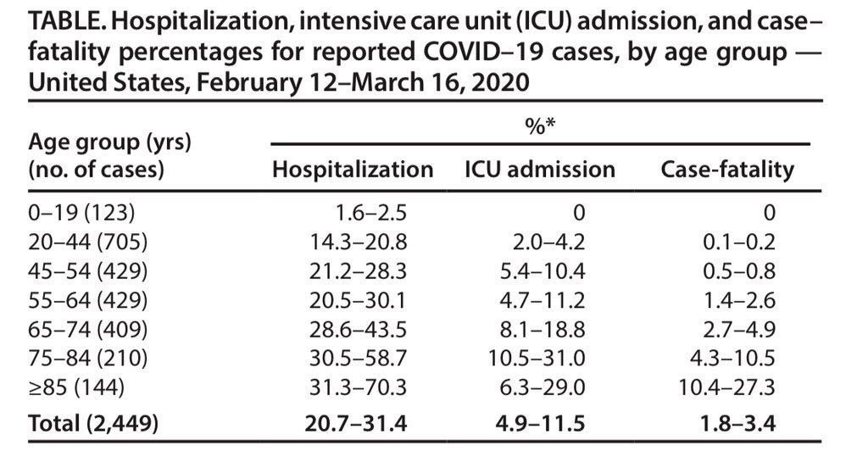The image size is (868, 451).
Task: Click the ≥85 (144) row label
Action: [x=78, y=388]
